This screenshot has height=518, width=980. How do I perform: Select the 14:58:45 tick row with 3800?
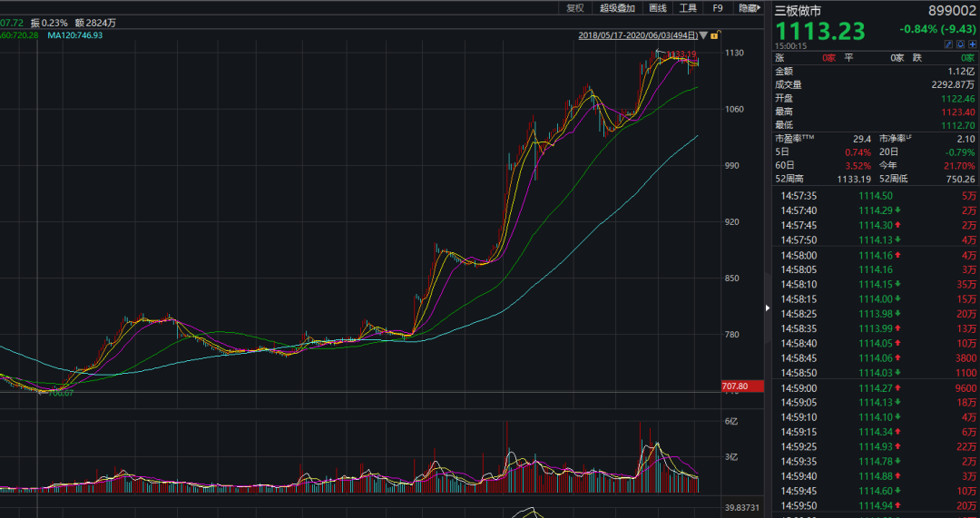click(877, 358)
